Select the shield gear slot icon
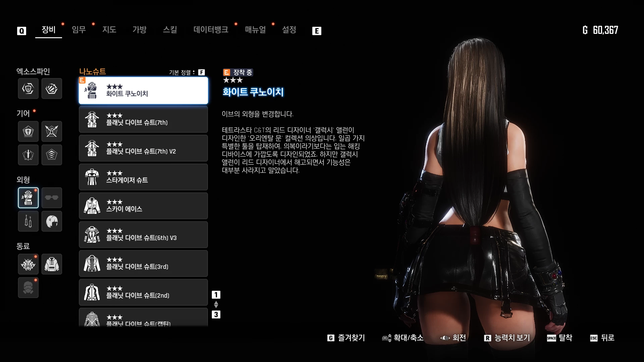This screenshot has height=362, width=644. 28,131
